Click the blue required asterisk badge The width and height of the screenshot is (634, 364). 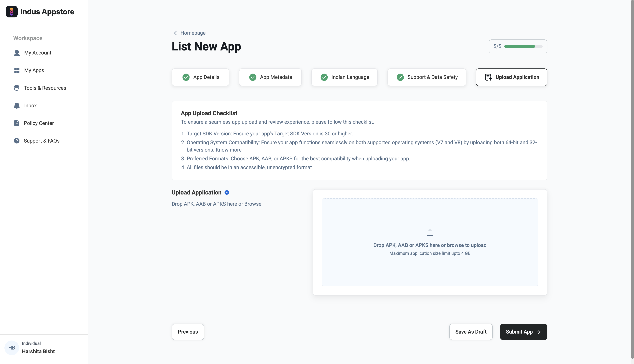[x=227, y=192]
